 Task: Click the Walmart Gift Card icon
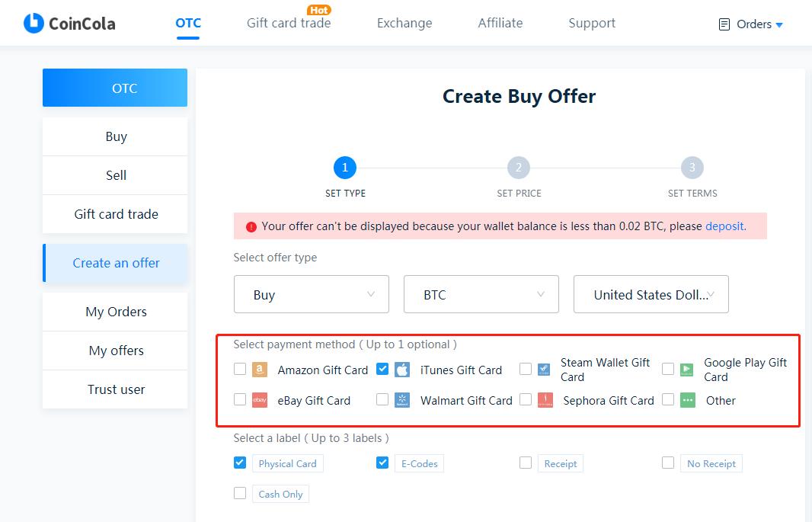click(402, 400)
